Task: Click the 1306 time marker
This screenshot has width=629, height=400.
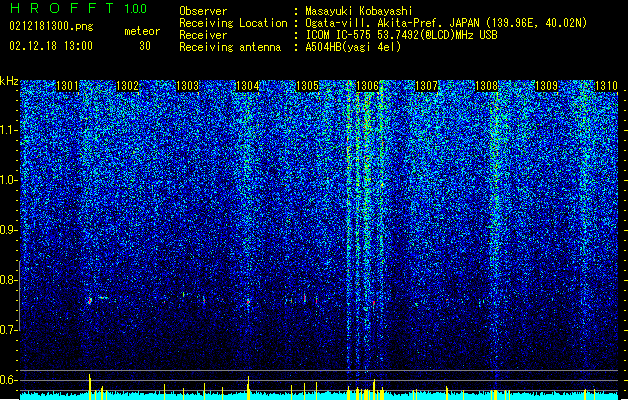Action: click(367, 86)
